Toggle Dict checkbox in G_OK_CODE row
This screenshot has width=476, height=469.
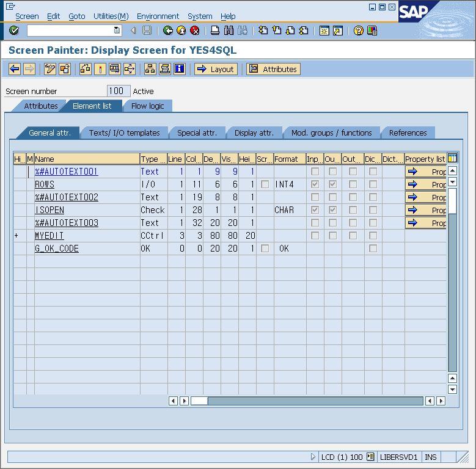pos(373,249)
